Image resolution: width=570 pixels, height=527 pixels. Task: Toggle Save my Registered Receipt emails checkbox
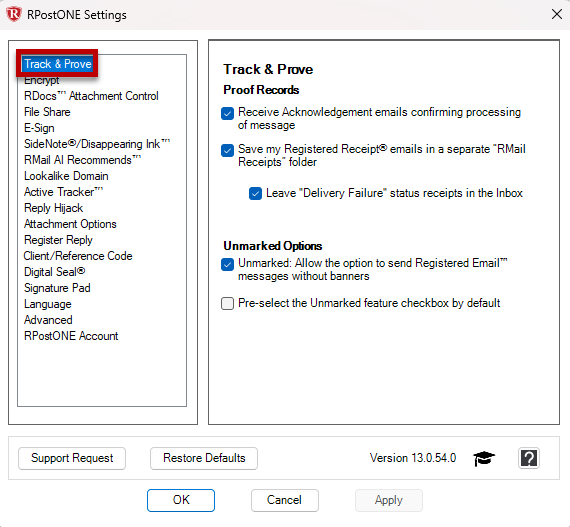point(228,150)
